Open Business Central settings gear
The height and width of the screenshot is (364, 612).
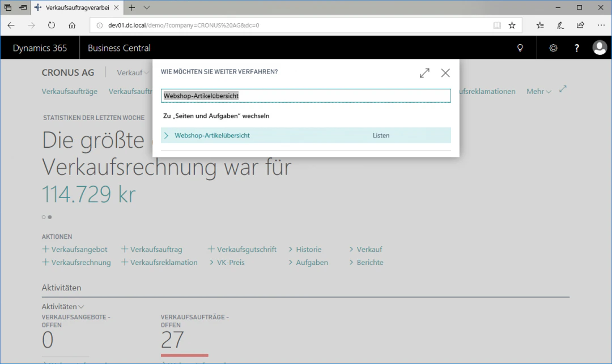[553, 48]
